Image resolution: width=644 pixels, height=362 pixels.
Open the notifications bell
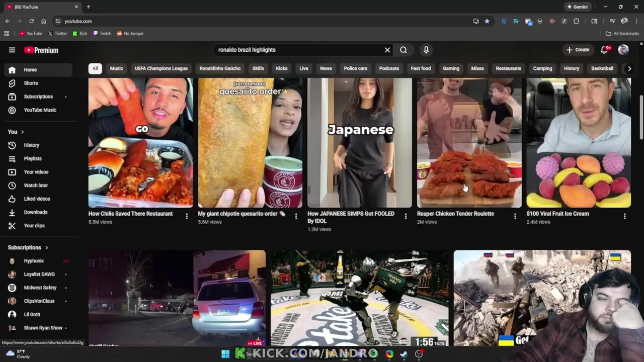(605, 50)
